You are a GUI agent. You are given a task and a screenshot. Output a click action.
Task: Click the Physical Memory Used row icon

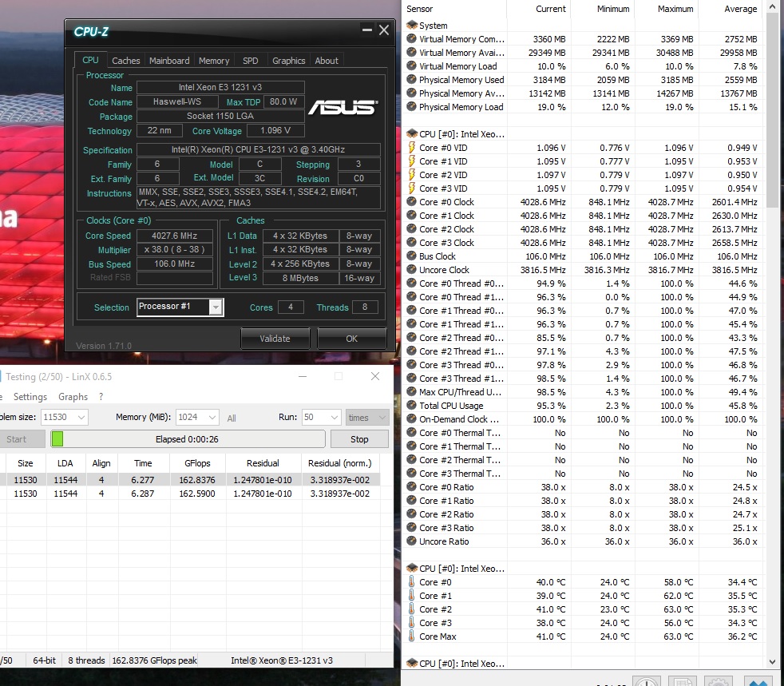coord(411,79)
